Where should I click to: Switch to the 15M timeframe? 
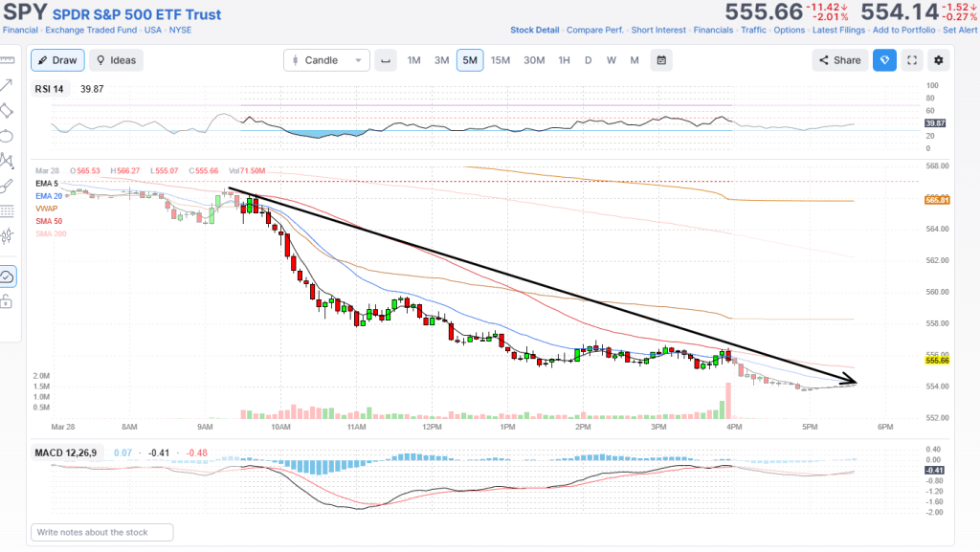pos(501,60)
